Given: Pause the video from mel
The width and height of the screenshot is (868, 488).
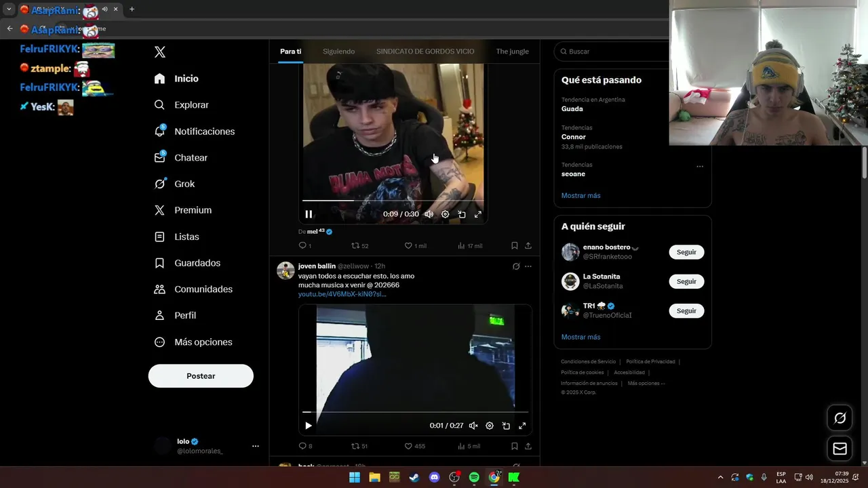Looking at the screenshot, I should pos(309,214).
